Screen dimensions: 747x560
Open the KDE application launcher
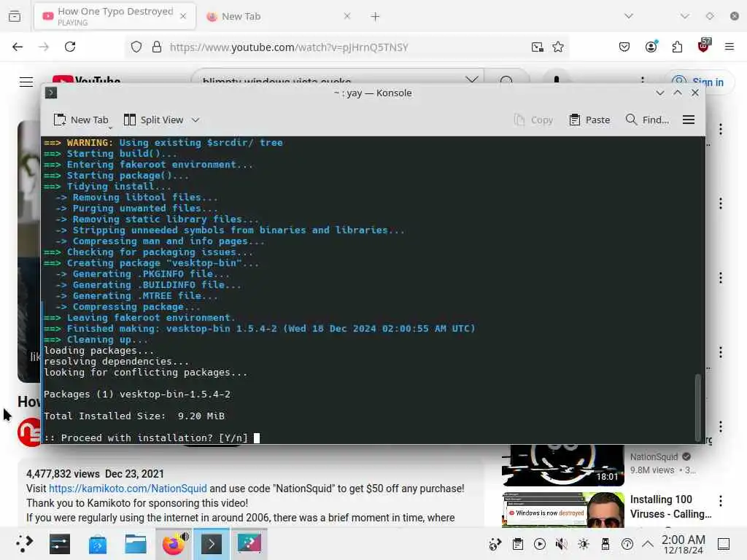tap(24, 543)
